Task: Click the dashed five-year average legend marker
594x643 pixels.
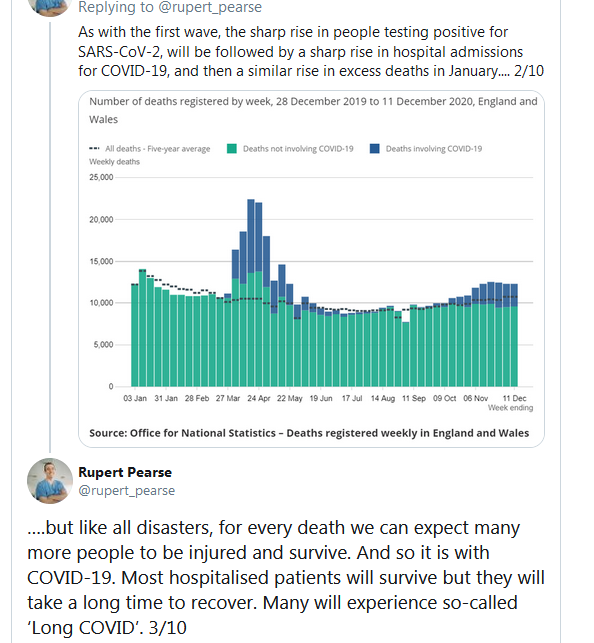Action: pos(94,148)
